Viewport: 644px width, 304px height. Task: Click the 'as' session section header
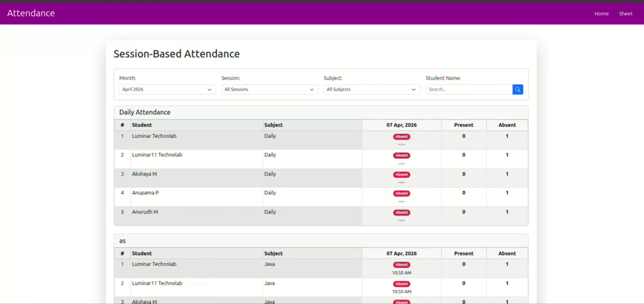pos(321,241)
